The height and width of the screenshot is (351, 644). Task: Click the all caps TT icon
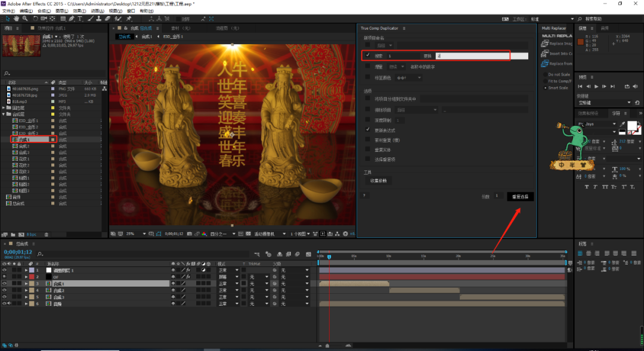click(605, 187)
